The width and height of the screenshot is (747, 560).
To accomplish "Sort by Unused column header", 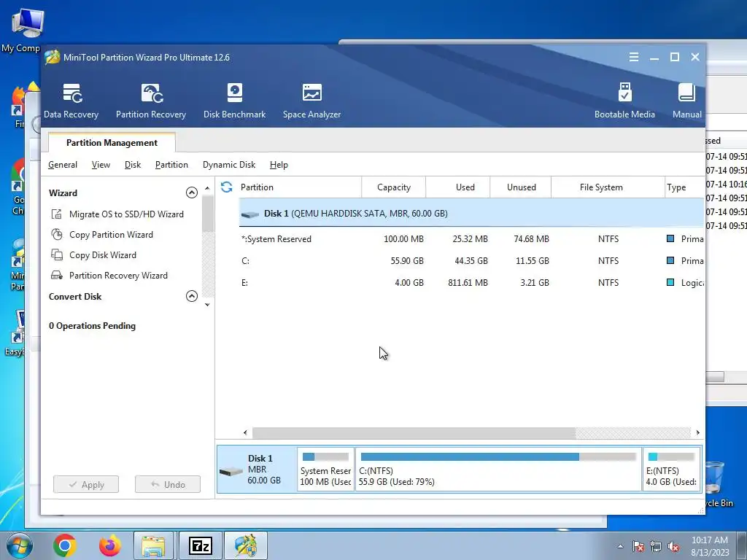I will coord(521,187).
